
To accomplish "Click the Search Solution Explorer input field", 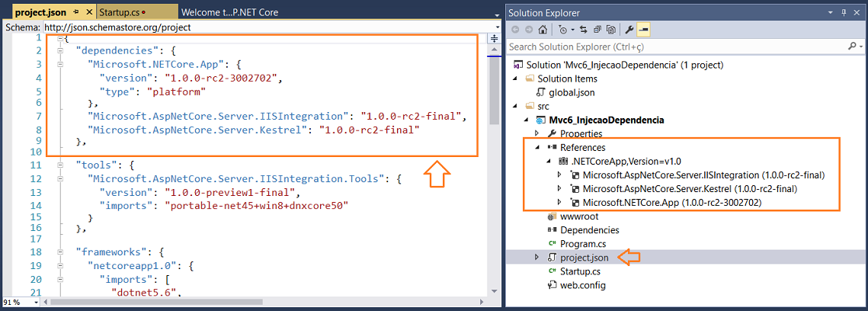I will coord(675,46).
